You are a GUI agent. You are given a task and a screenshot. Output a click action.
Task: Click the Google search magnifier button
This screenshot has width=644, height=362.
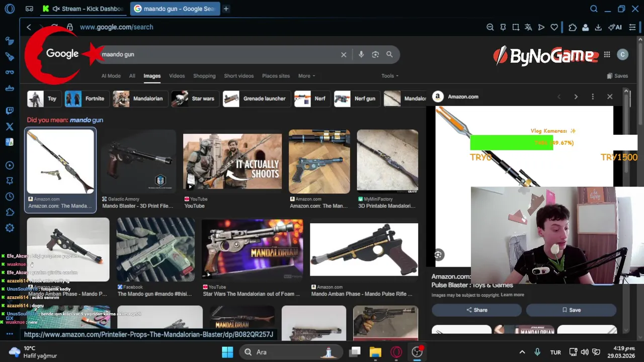(x=389, y=54)
